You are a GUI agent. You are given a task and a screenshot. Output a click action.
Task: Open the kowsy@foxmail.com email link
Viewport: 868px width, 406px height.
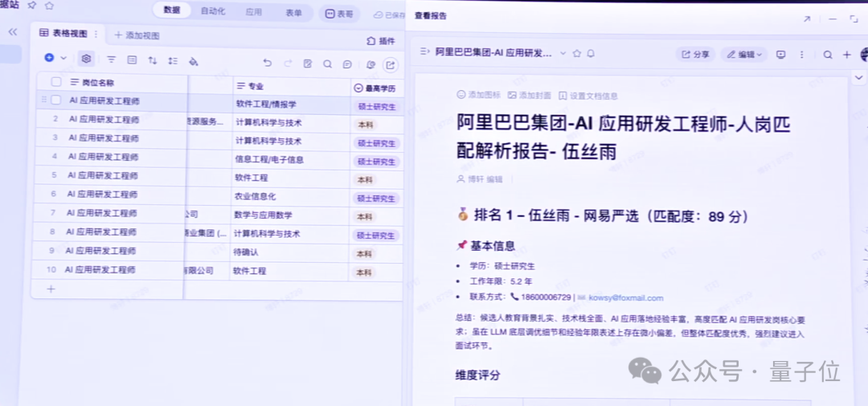(x=625, y=297)
